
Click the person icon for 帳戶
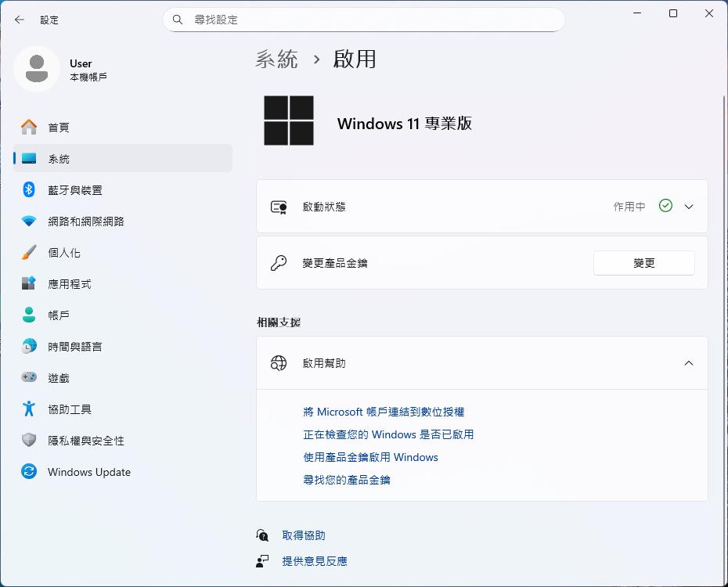pyautogui.click(x=29, y=315)
